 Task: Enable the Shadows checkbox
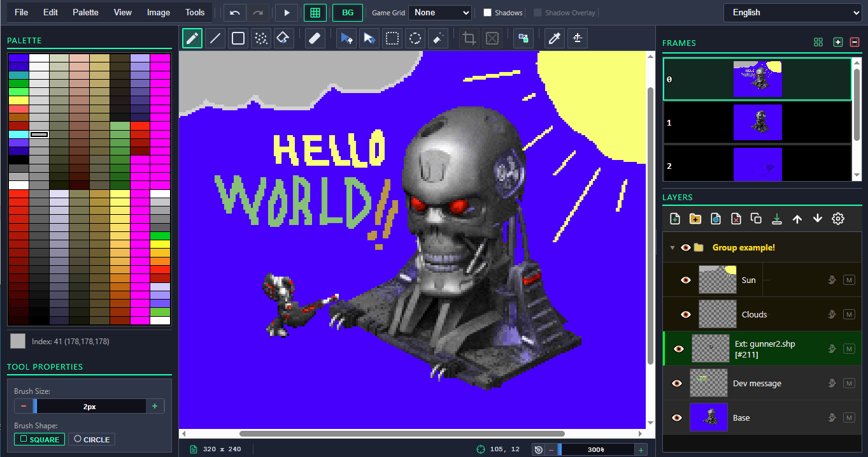coord(488,13)
